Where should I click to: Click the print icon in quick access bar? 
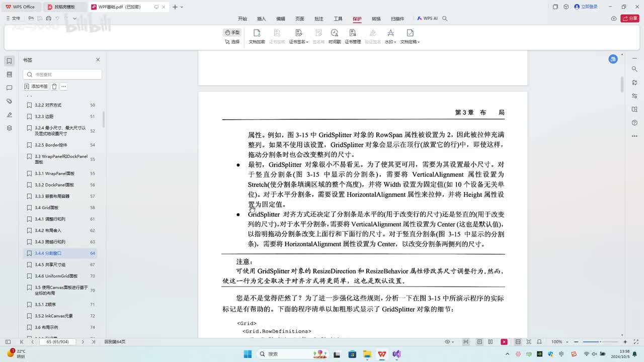[48, 19]
